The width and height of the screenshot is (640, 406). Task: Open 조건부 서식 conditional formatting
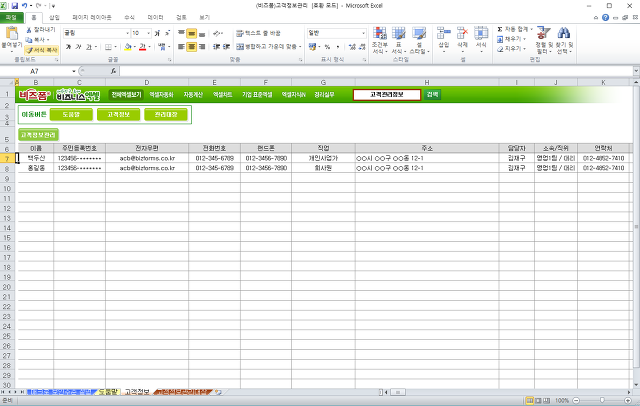380,40
